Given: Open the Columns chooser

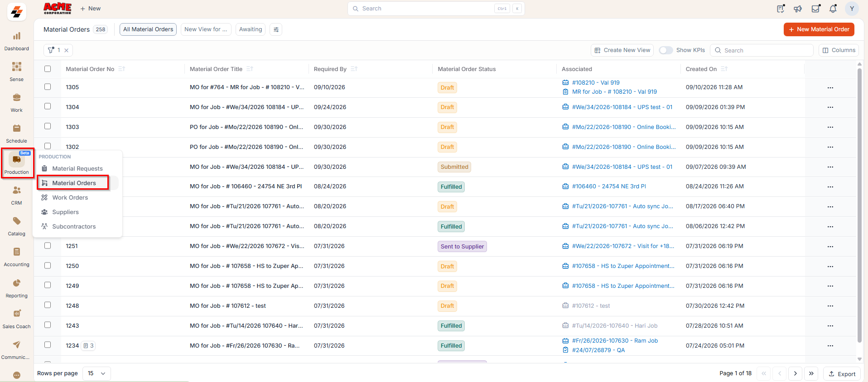Looking at the screenshot, I should [x=839, y=50].
